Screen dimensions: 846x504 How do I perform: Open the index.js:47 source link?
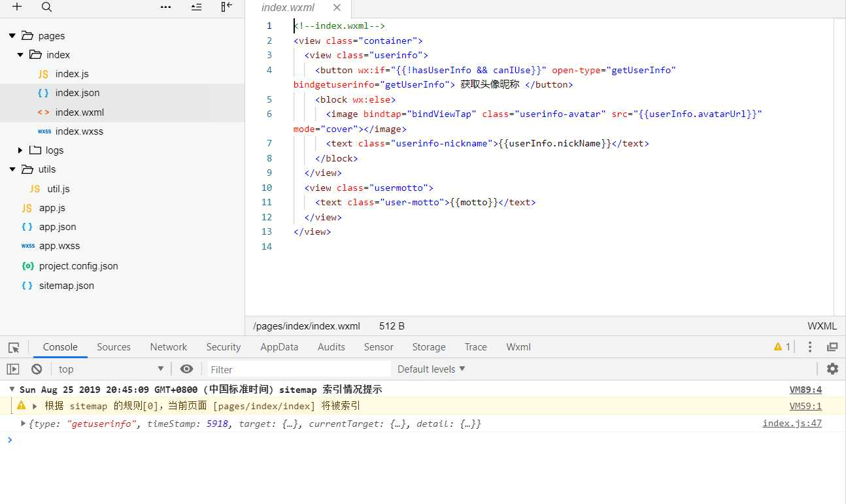(792, 424)
